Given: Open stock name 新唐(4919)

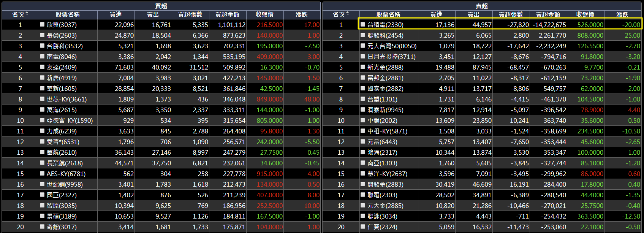Looking at the screenshot, I should pos(62,78).
